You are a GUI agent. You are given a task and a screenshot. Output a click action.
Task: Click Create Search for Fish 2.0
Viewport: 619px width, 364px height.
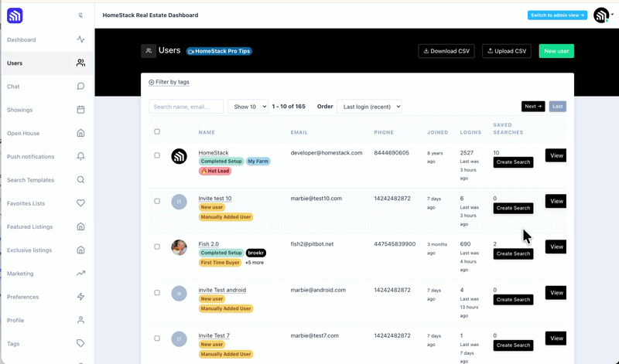513,253
